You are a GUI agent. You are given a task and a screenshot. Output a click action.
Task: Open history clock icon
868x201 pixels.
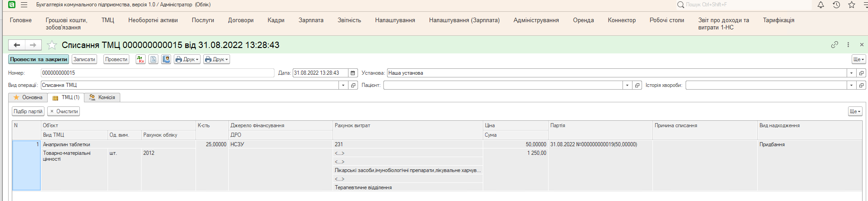(x=836, y=5)
